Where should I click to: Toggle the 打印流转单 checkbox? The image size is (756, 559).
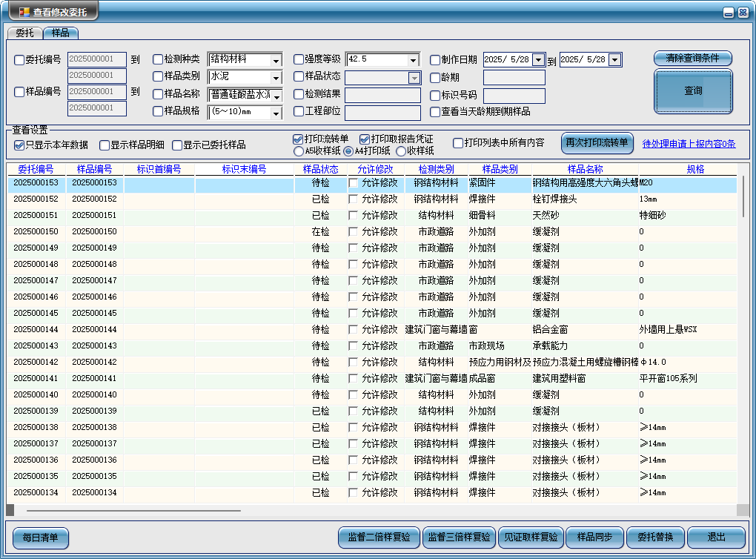298,139
